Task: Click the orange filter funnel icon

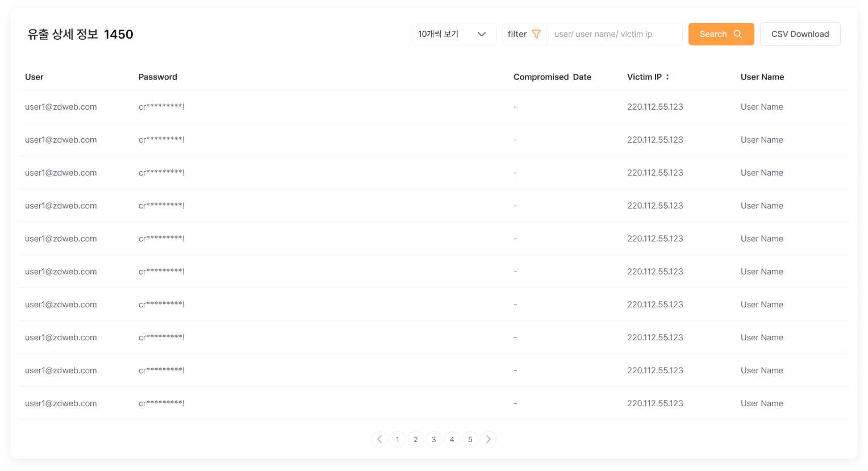Action: (x=536, y=34)
